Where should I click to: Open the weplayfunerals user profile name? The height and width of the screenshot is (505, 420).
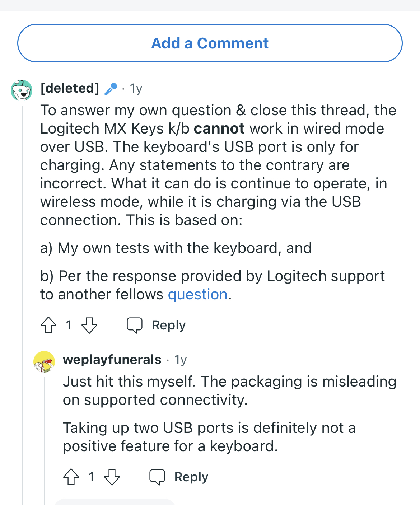point(112,359)
